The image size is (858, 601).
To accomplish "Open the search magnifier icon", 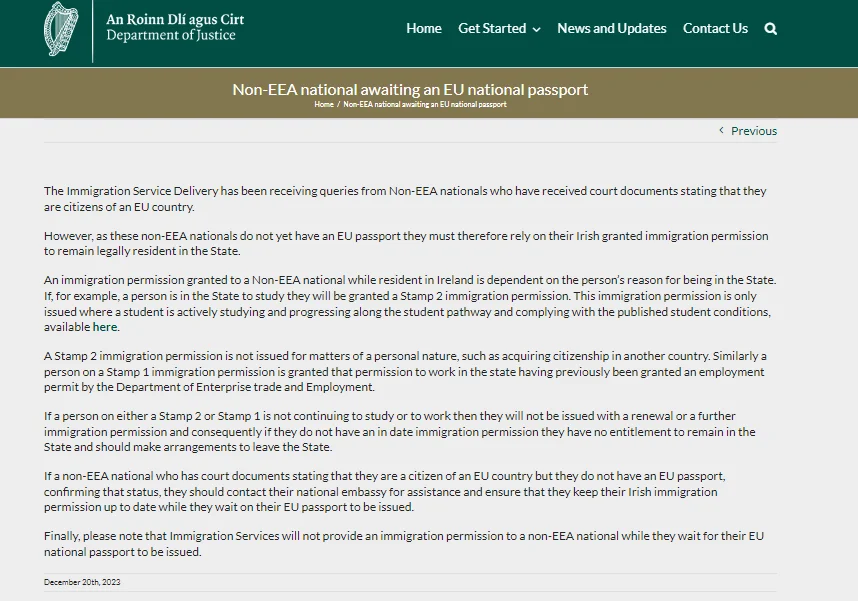I will [x=770, y=29].
